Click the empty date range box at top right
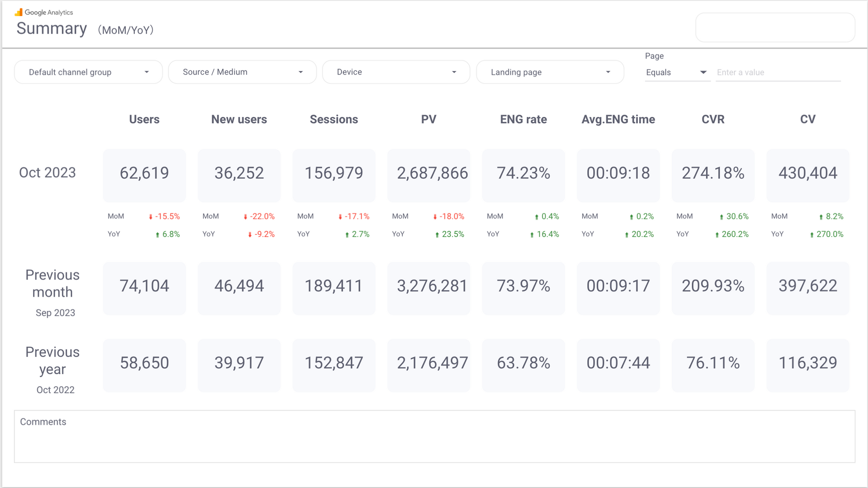 [x=775, y=28]
